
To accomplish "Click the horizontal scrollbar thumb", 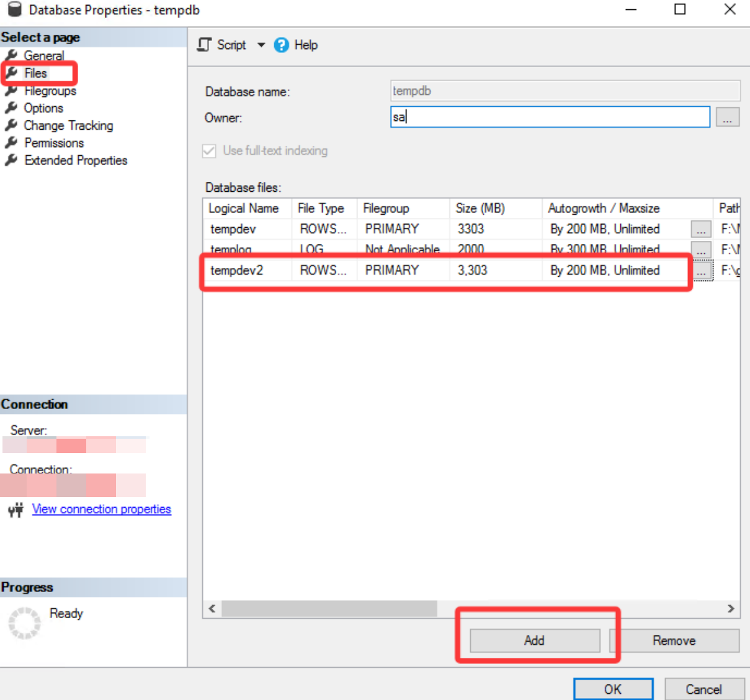I will pos(329,609).
